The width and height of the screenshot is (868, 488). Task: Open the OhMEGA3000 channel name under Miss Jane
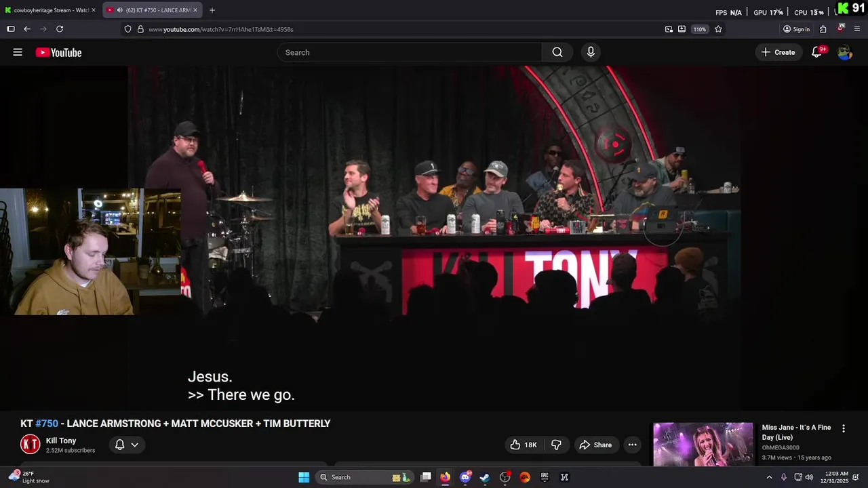(781, 447)
